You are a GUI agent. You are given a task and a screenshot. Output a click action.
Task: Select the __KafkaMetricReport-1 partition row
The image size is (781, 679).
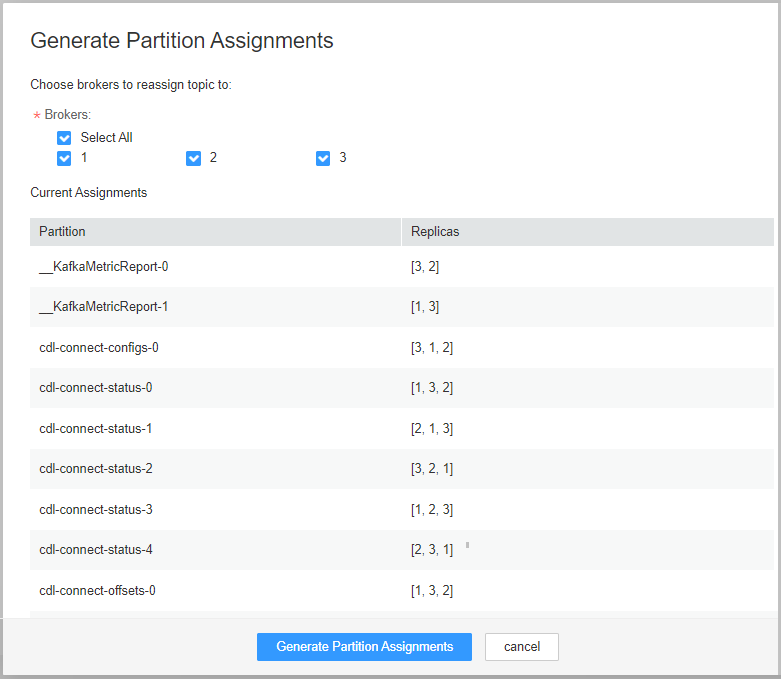(401, 307)
